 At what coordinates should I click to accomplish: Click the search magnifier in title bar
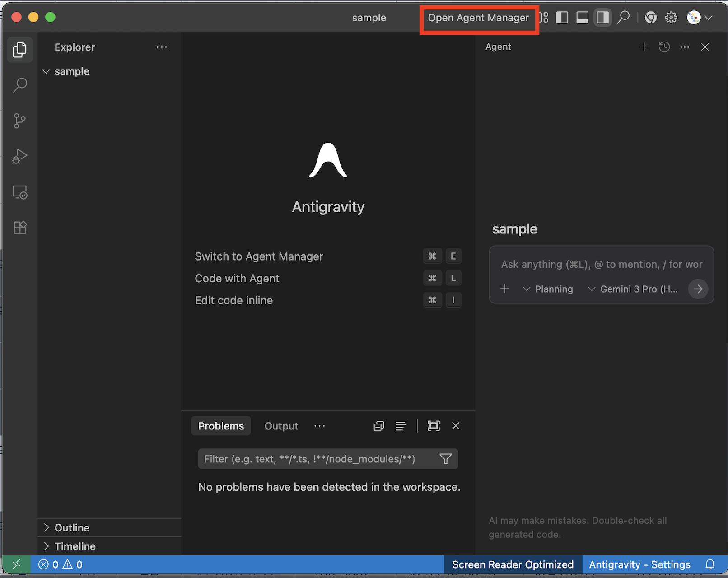(x=623, y=18)
